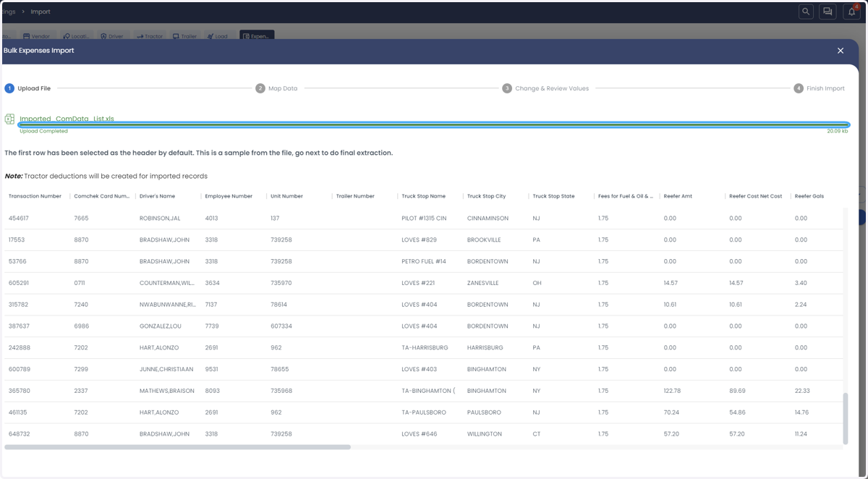Go to Change & Review Values step label

[x=552, y=88]
